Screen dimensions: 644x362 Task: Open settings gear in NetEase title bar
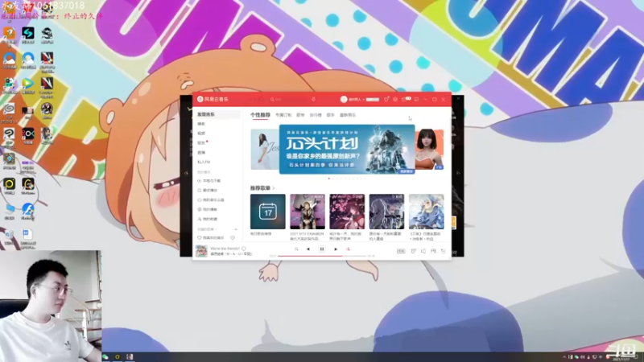tap(395, 99)
